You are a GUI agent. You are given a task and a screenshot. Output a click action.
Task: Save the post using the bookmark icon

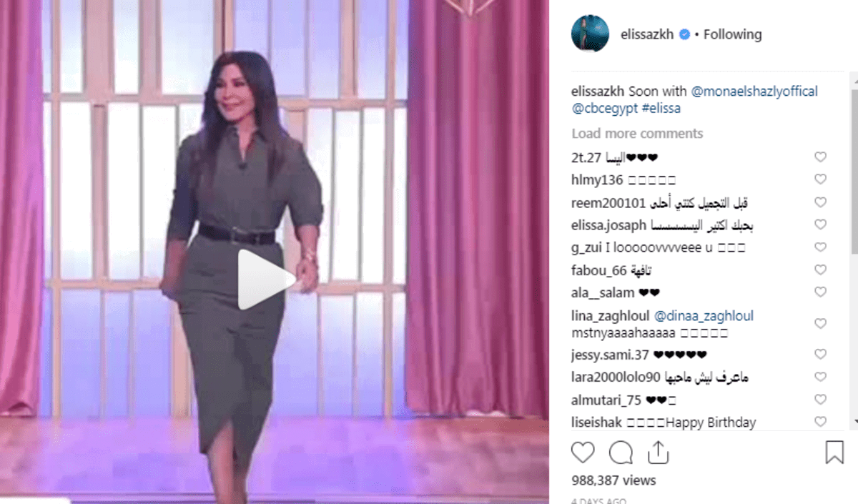coord(834,453)
